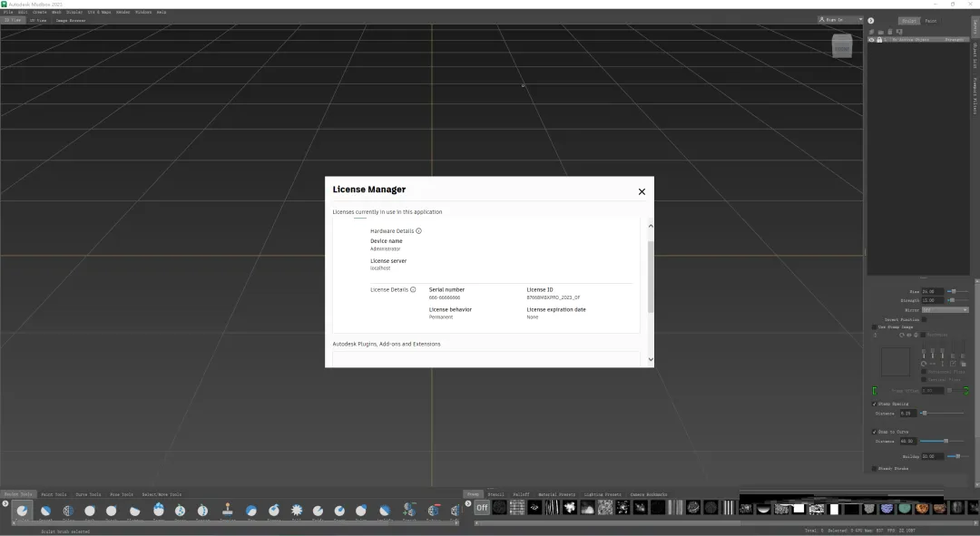Select the Freeze brush tool
This screenshot has height=536, width=980.
408,511
